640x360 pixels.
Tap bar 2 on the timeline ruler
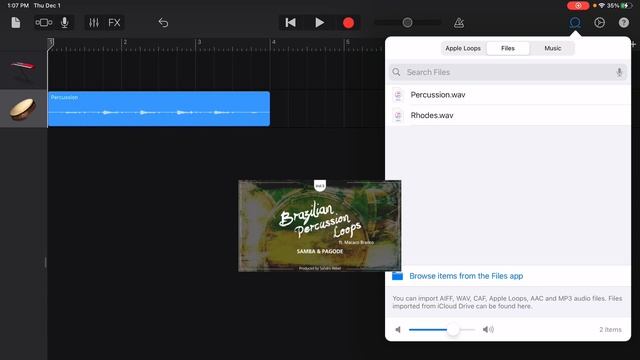(x=125, y=42)
